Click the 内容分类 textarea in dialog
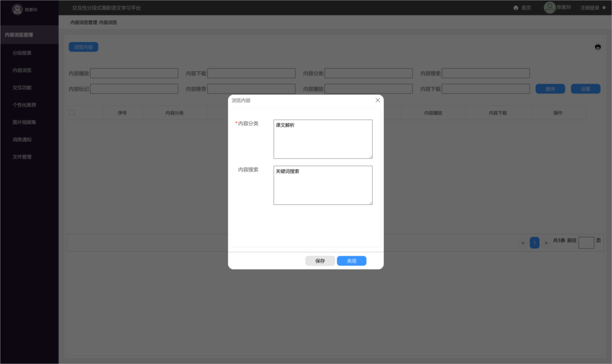 323,139
